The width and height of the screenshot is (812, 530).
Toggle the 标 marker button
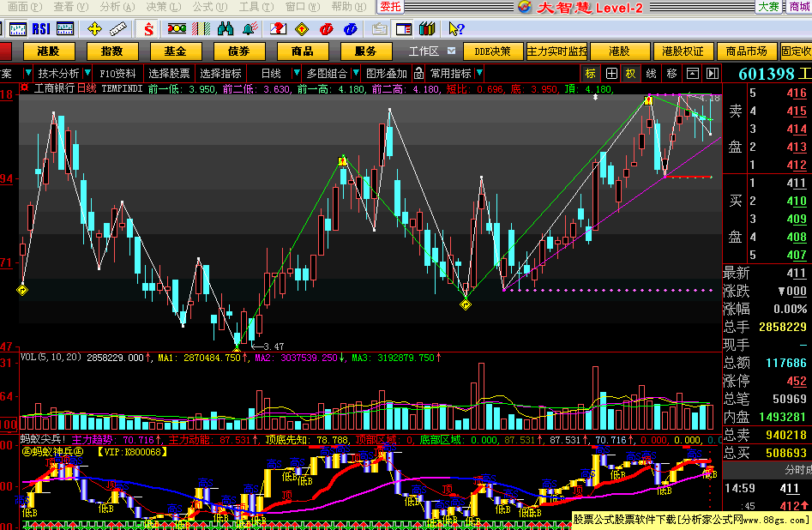click(x=591, y=74)
